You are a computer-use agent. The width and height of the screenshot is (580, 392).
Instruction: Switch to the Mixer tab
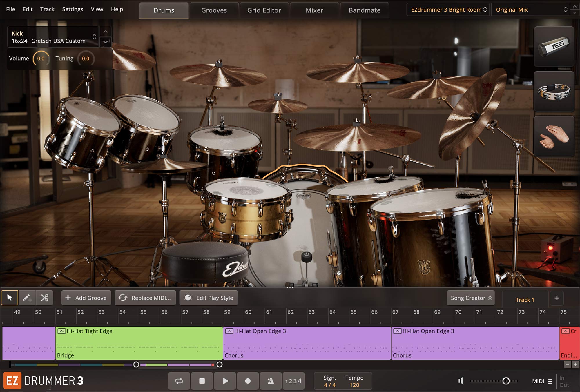click(314, 10)
